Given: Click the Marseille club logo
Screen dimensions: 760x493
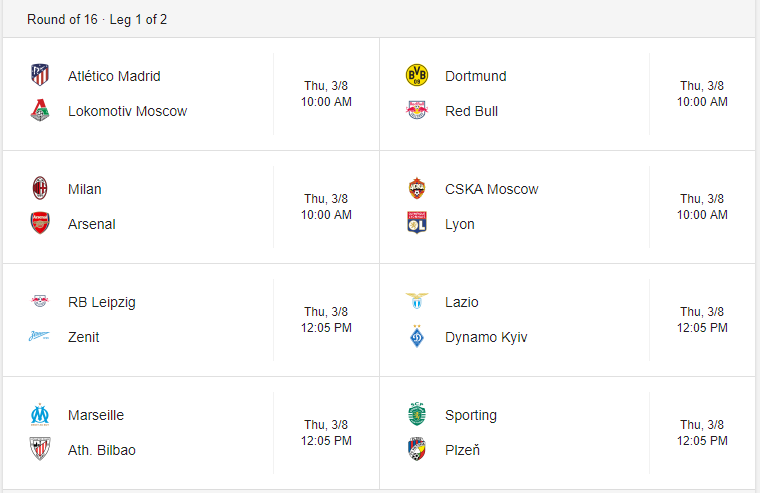Looking at the screenshot, I should click(40, 414).
